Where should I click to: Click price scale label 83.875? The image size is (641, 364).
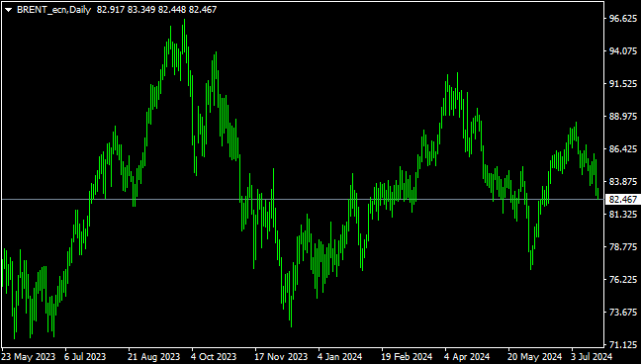click(x=623, y=182)
